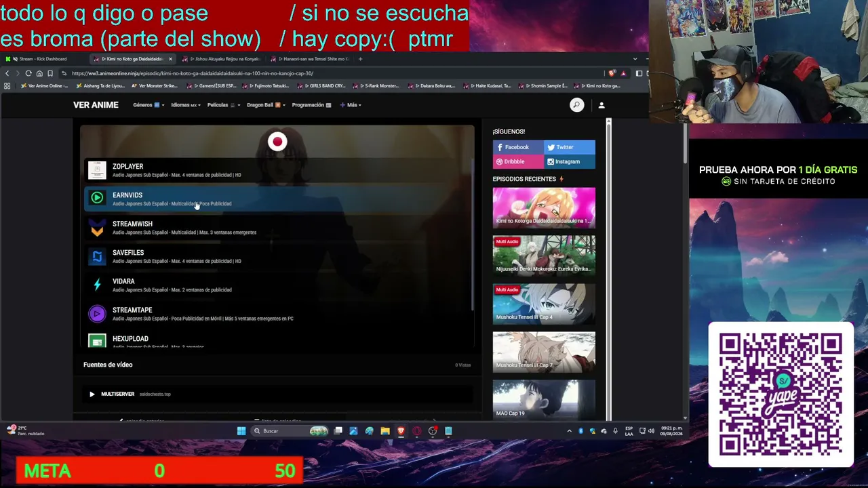Pick the STREAMTAPE purple play icon
The width and height of the screenshot is (868, 488).
(97, 314)
